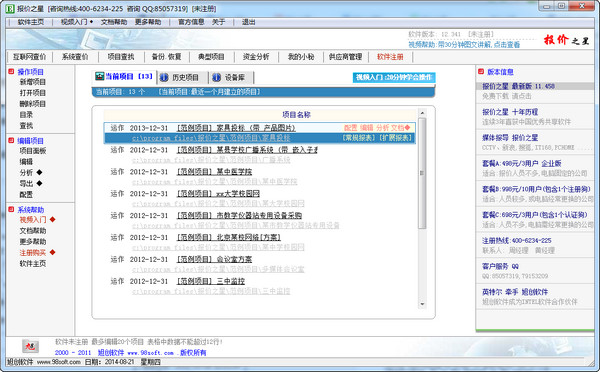Open the 某中医学院 sample project link

coord(214,172)
